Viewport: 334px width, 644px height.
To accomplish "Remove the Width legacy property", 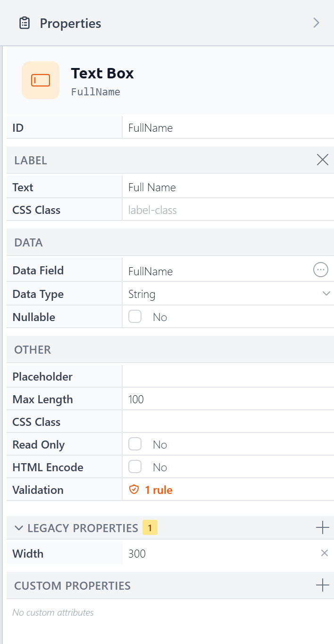I will (x=325, y=553).
